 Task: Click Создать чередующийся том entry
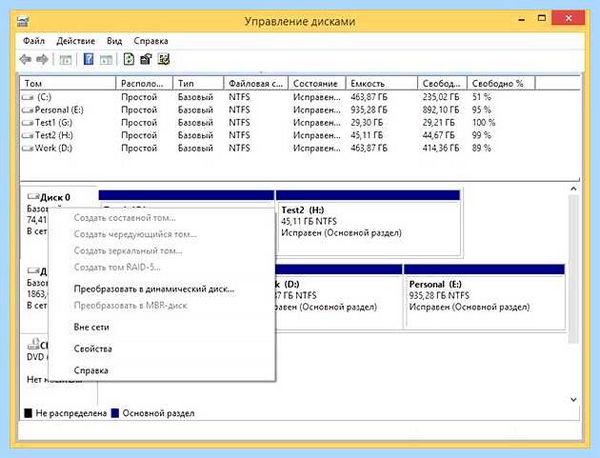[135, 234]
